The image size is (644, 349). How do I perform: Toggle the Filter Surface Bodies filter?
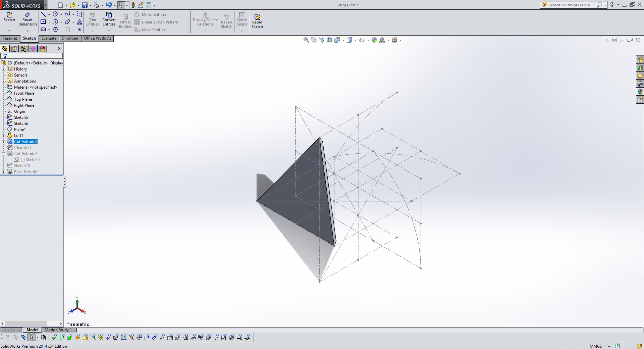click(77, 337)
